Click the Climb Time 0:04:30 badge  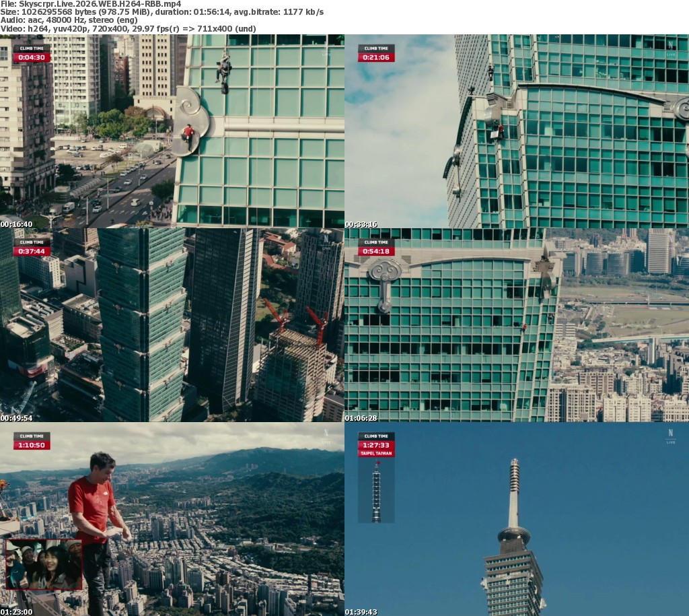click(x=32, y=54)
